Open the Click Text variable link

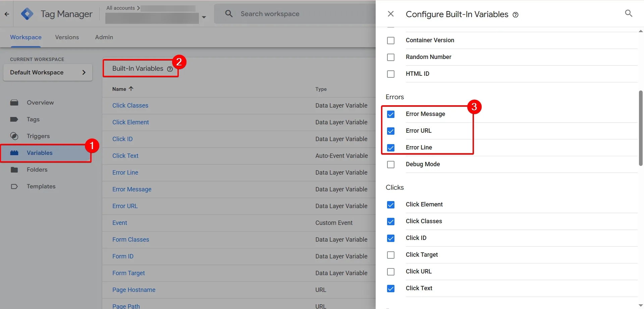(125, 156)
